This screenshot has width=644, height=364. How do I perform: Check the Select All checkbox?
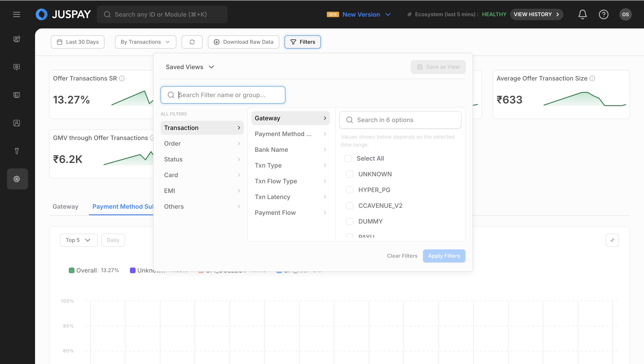coord(348,159)
